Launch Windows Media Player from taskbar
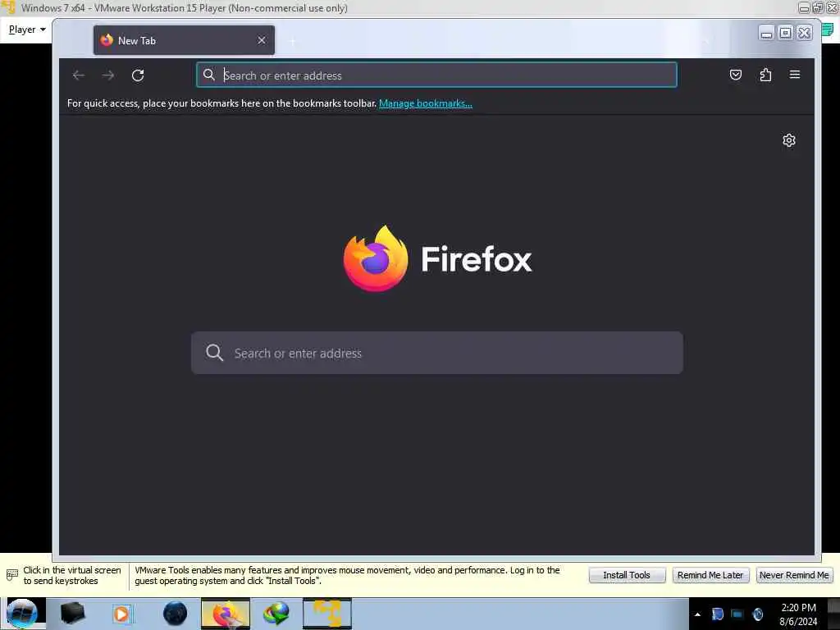This screenshot has height=630, width=840. point(121,614)
